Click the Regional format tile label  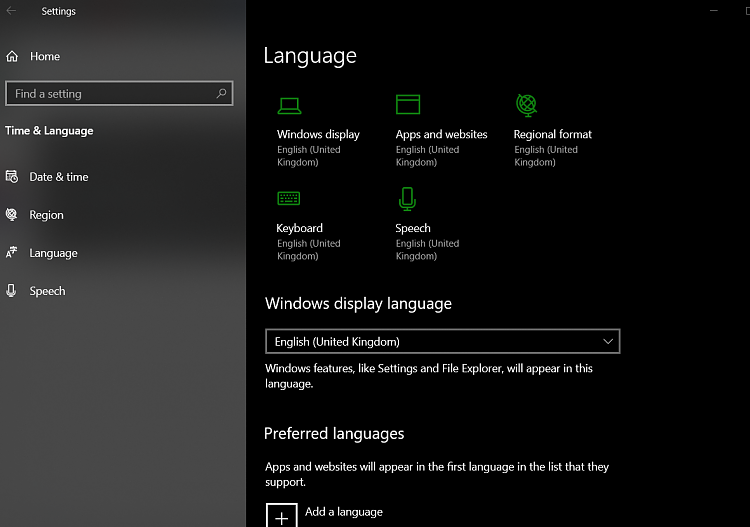click(552, 134)
